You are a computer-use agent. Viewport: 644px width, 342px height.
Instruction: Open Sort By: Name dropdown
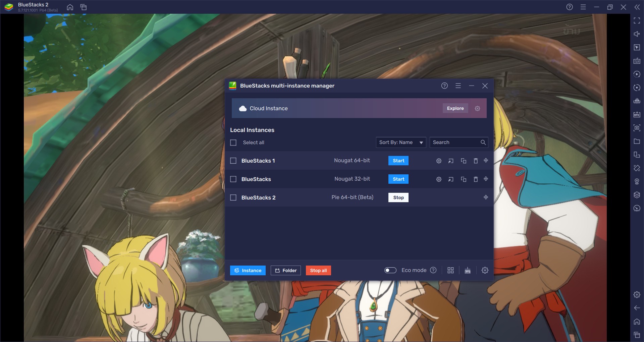click(x=401, y=142)
